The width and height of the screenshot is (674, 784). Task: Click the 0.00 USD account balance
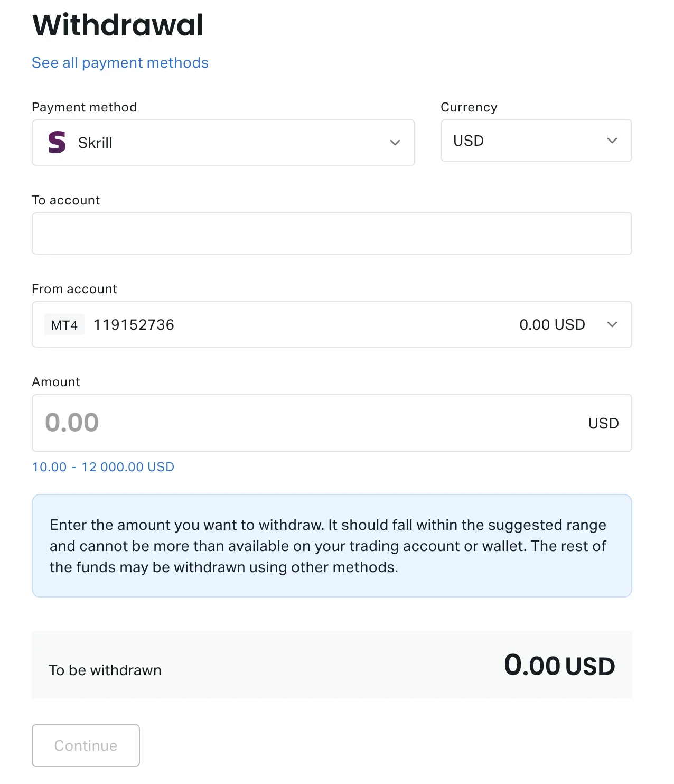(x=552, y=324)
